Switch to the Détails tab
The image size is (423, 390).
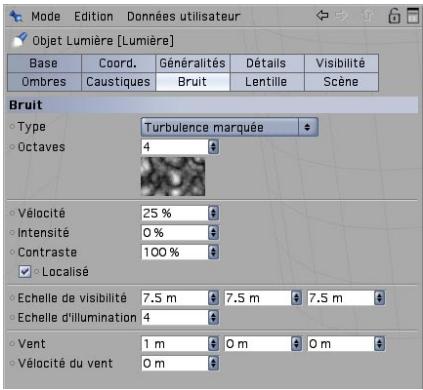pos(267,63)
